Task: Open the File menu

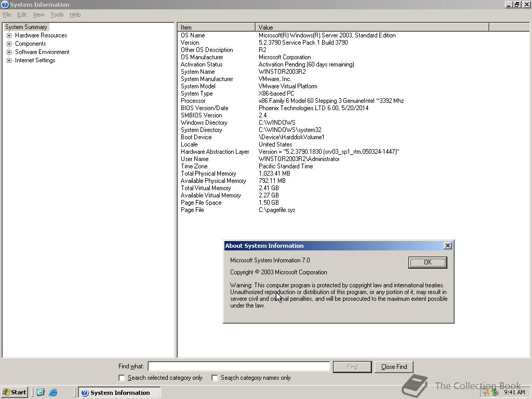Action: (7, 15)
